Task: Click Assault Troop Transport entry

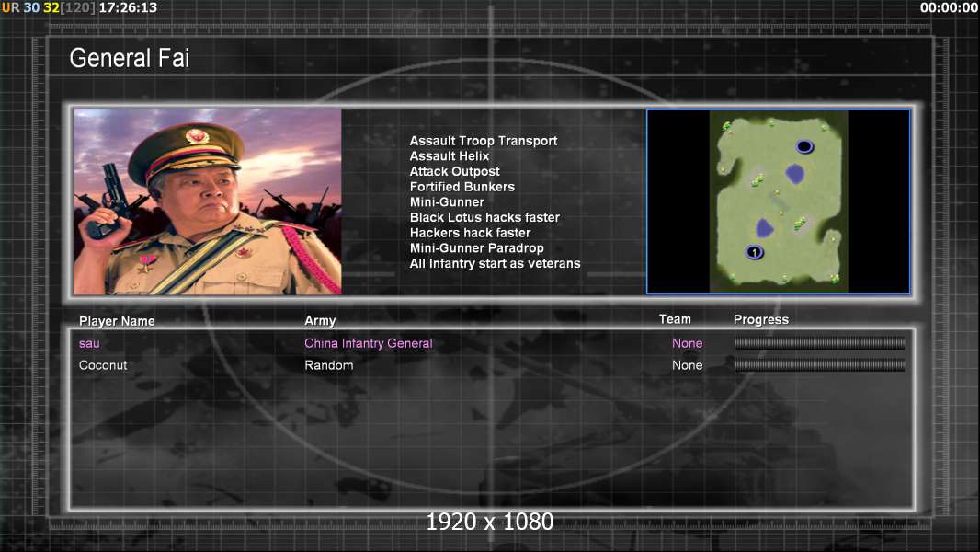Action: (x=484, y=141)
